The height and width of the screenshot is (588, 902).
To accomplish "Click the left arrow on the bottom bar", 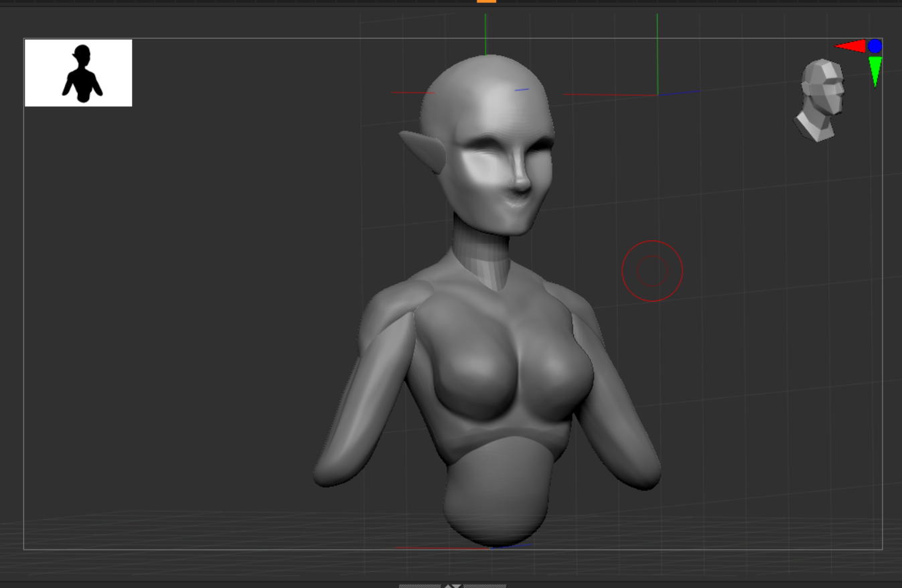I will coord(447,585).
